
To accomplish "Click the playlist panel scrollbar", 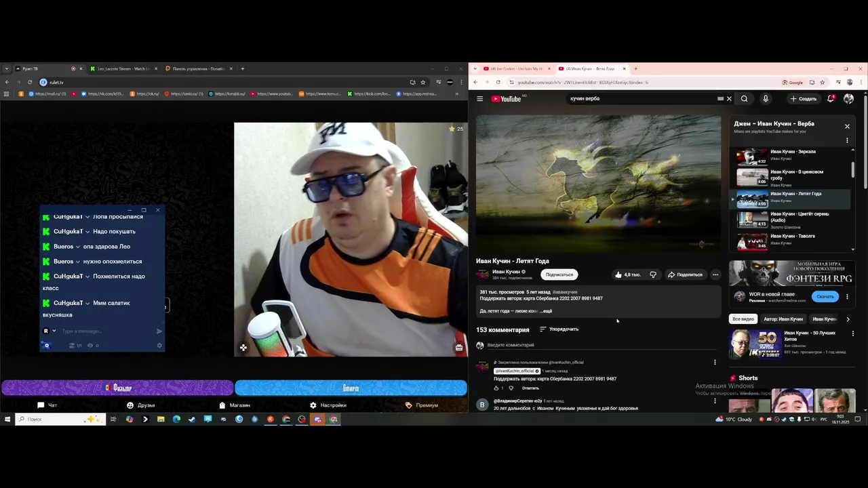I will (x=853, y=168).
